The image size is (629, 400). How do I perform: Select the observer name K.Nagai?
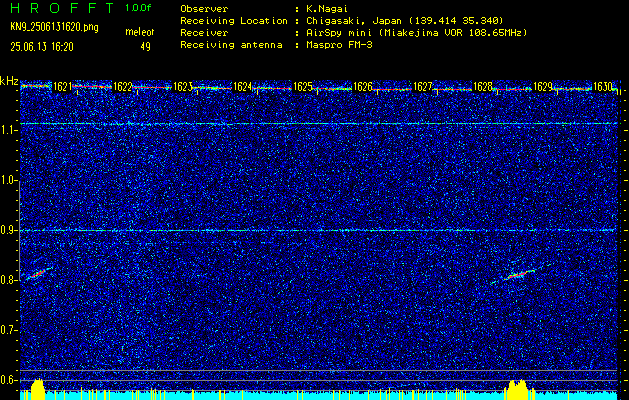pos(325,8)
